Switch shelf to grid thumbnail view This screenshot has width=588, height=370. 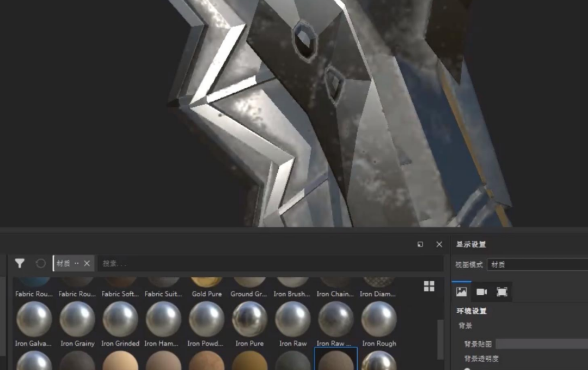click(429, 287)
